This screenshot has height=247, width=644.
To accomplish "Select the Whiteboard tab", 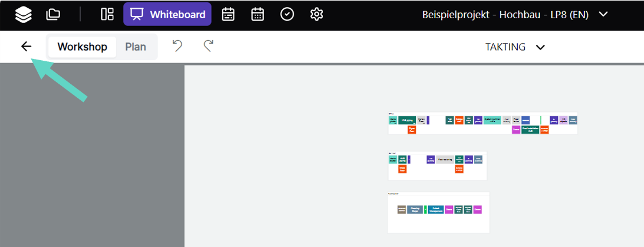I will click(167, 14).
